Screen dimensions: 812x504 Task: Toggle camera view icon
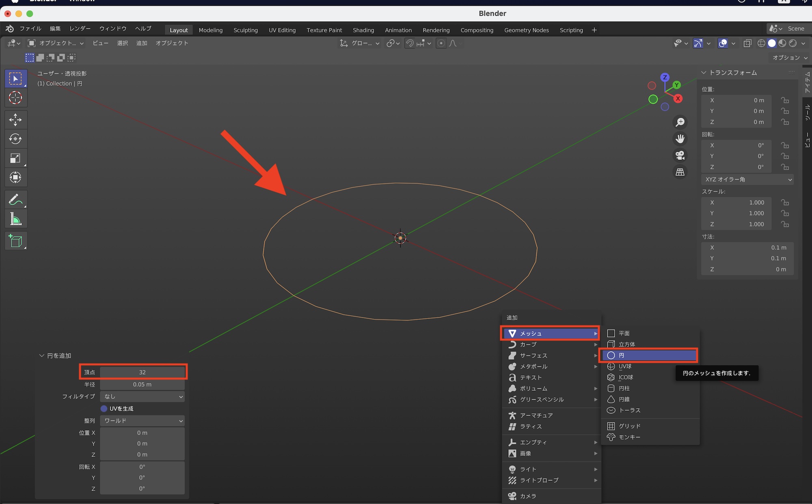[680, 155]
